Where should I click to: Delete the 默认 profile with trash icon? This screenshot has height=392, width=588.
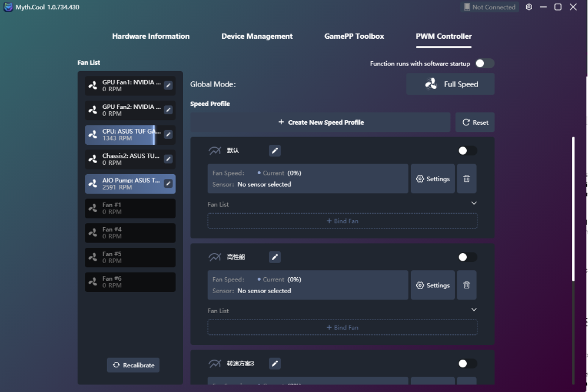(467, 178)
